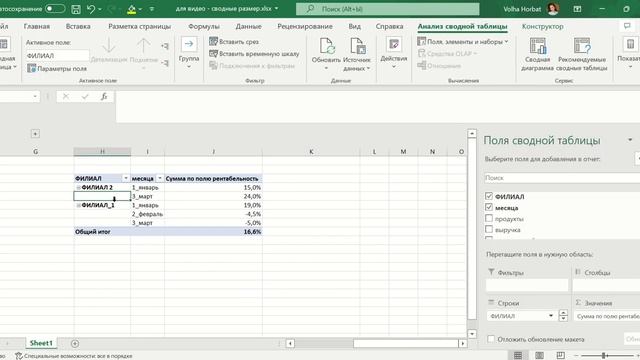Image resolution: width=640 pixels, height=360 pixels.
Task: Select the Общий итог cell
Action: tap(102, 232)
